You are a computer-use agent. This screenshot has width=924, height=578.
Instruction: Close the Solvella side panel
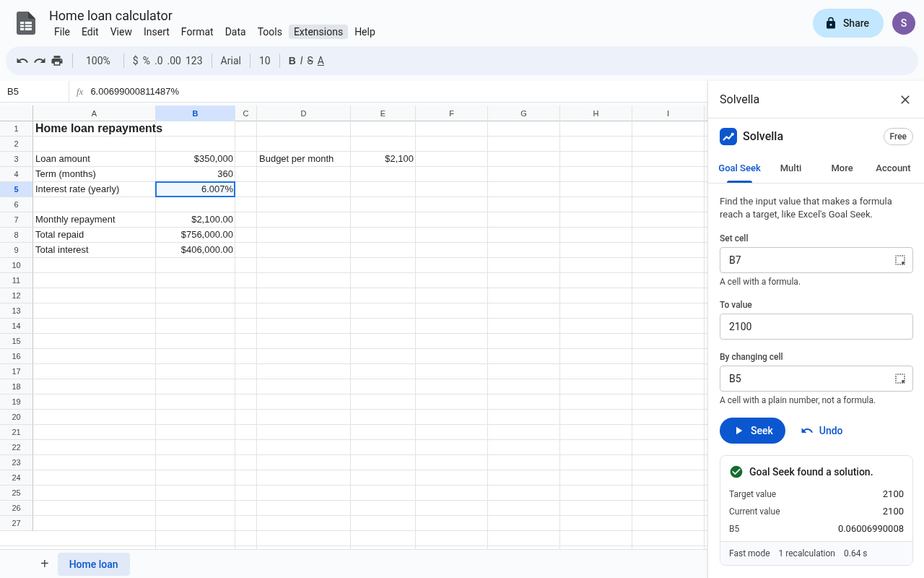905,100
